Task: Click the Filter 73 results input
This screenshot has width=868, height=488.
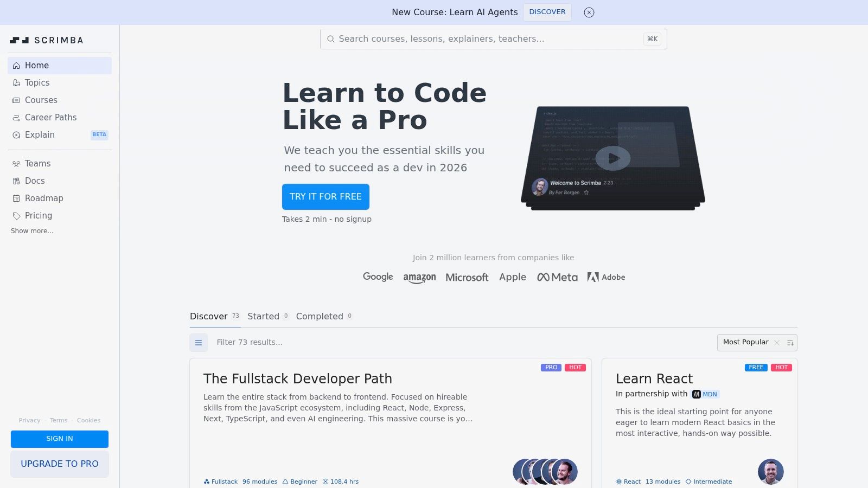Action: coord(461,343)
